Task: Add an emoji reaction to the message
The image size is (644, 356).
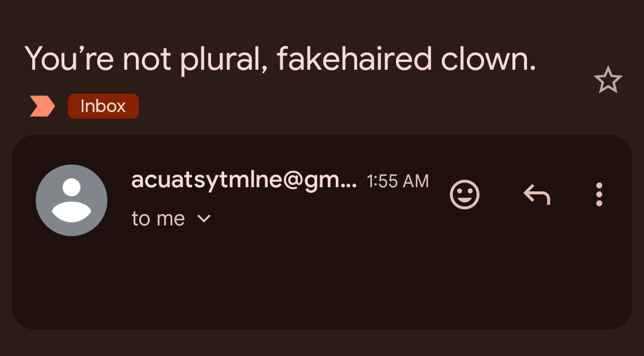Action: 465,194
